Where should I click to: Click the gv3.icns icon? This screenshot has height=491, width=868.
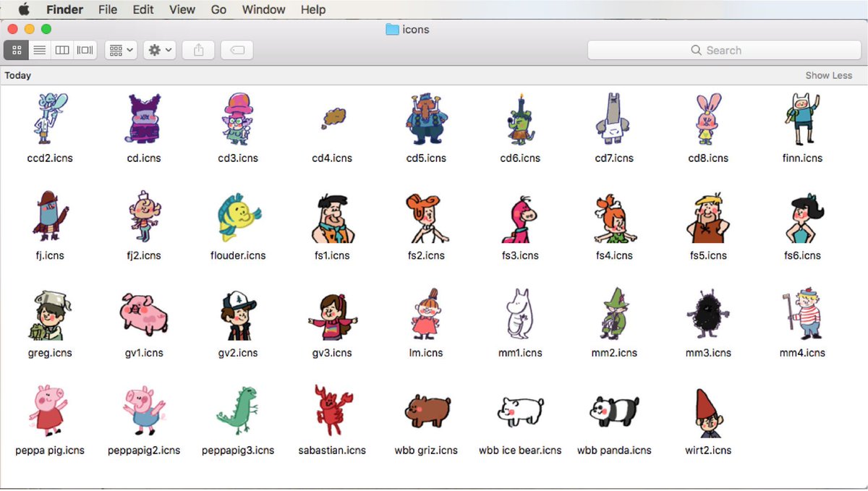tap(332, 315)
